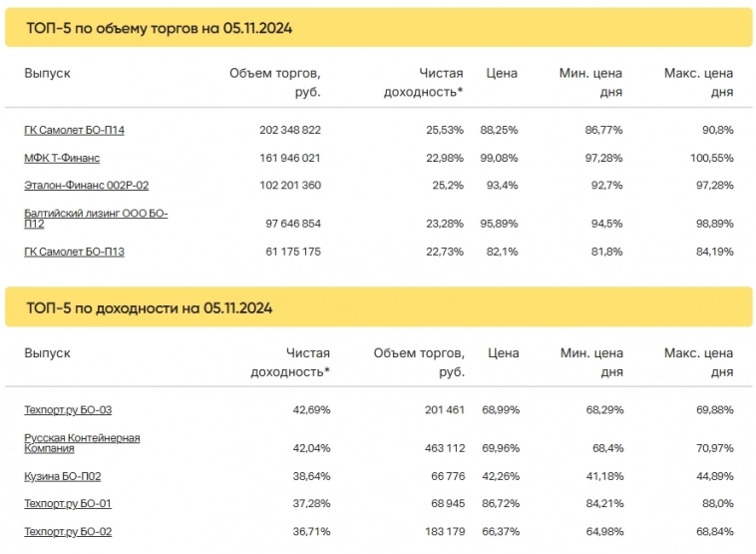
Task: Click the Выпуск header in the second table
Action: [47, 353]
